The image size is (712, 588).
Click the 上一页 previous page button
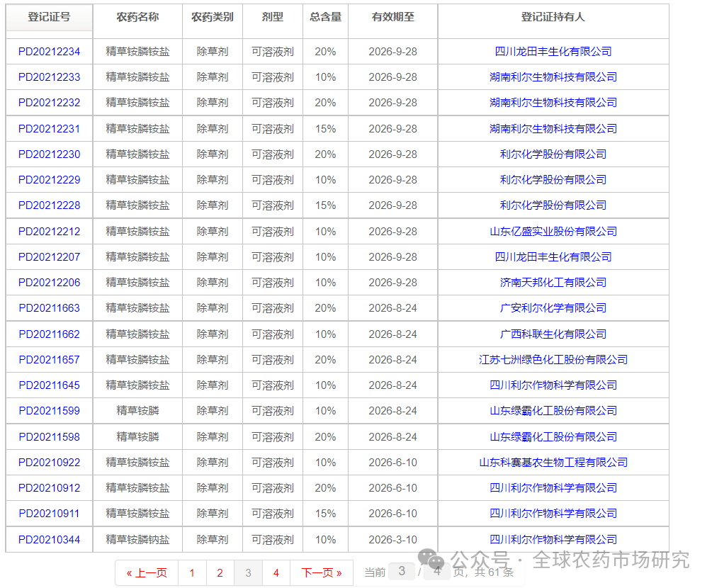click(x=146, y=572)
